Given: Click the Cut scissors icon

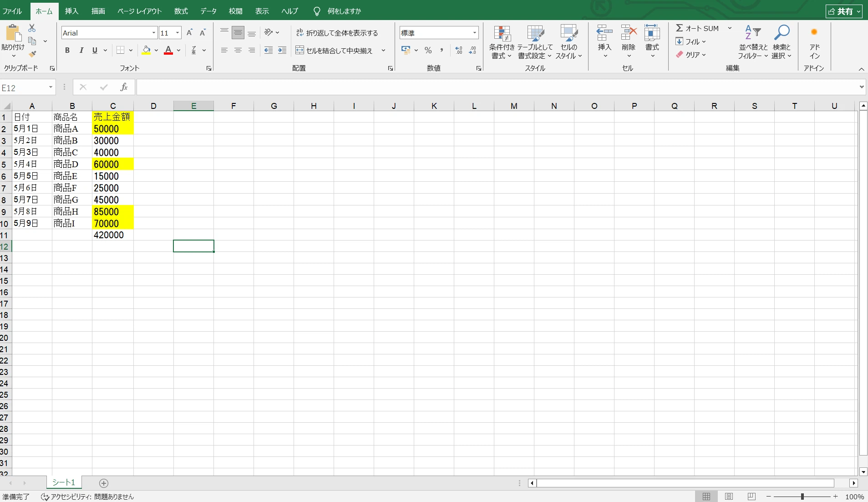Looking at the screenshot, I should (x=32, y=28).
